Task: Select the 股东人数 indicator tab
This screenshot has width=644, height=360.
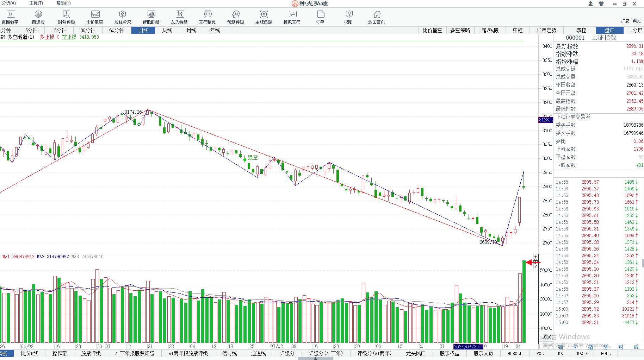Action: [483, 353]
